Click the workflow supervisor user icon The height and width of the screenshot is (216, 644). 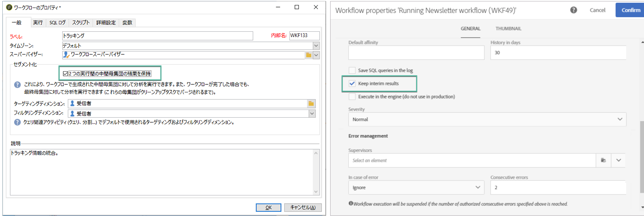point(66,55)
